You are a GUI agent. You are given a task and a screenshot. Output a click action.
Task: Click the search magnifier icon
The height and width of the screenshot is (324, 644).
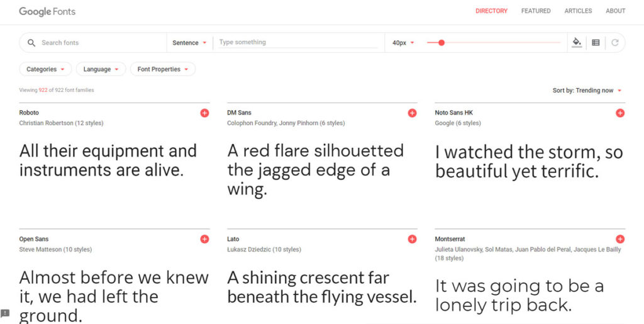pyautogui.click(x=31, y=43)
